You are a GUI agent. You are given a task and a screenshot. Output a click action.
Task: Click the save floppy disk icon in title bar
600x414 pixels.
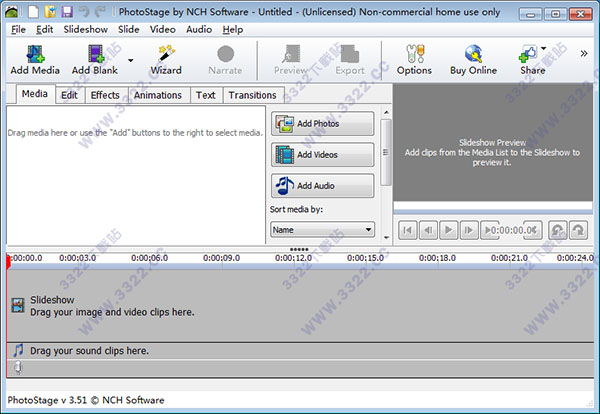click(x=67, y=11)
